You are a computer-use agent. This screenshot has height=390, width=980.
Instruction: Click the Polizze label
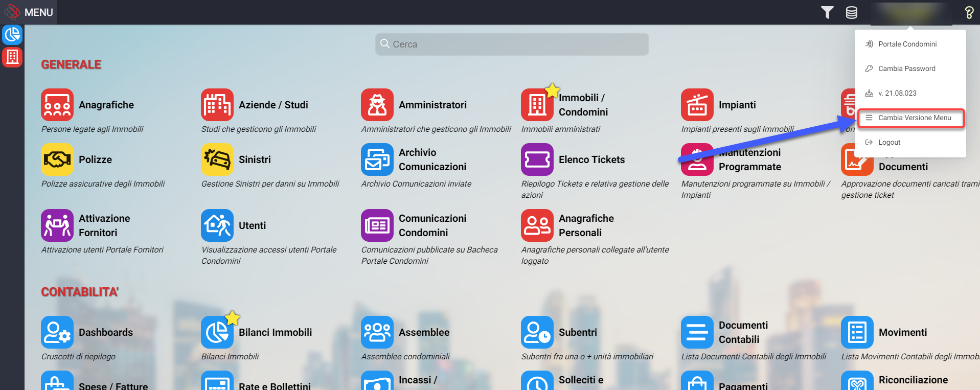(95, 159)
